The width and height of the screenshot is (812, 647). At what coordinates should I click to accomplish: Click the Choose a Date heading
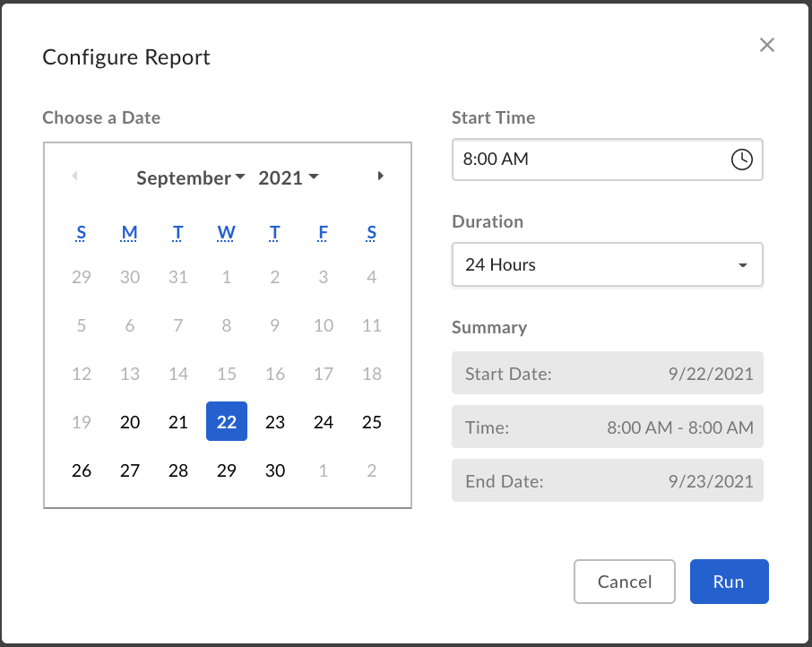[101, 117]
